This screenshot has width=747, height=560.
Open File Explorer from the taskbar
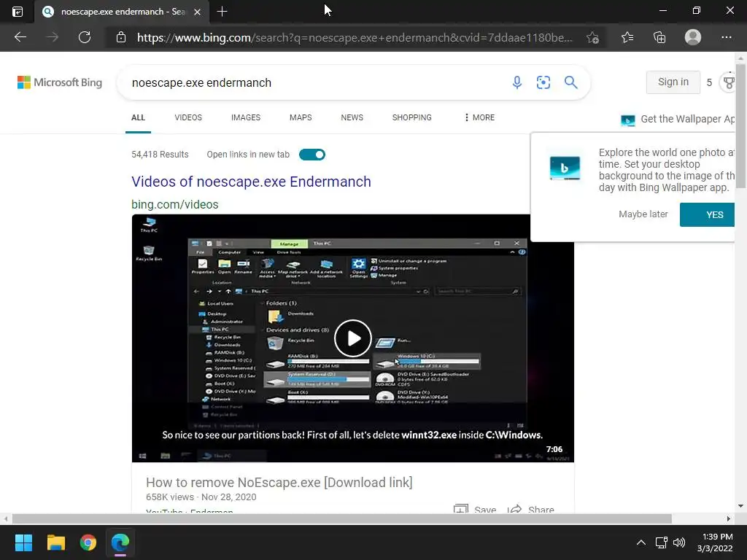point(55,542)
